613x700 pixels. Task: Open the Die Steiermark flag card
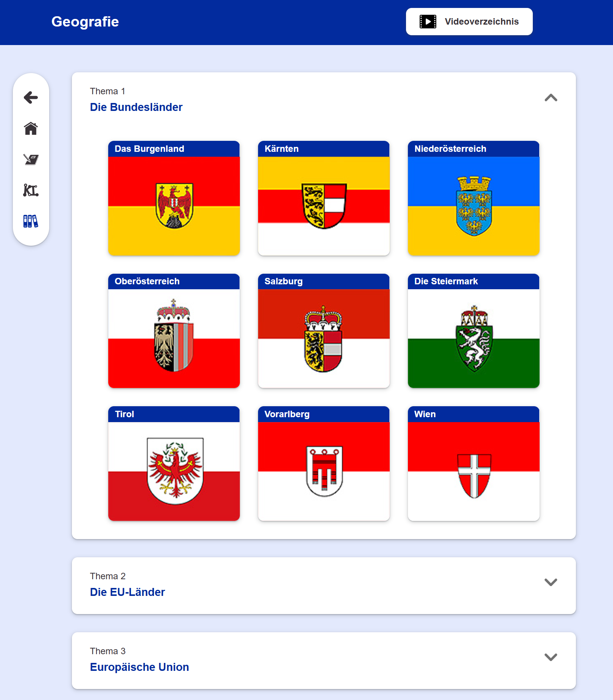click(473, 331)
